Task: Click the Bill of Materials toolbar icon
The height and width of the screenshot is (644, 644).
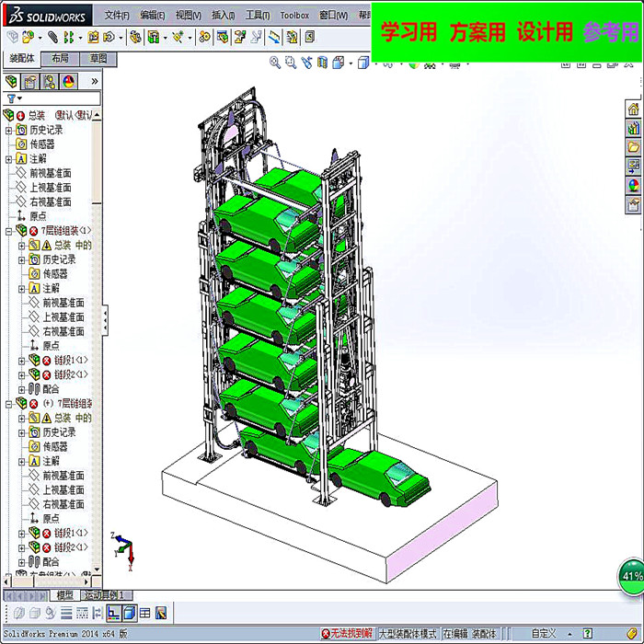Action: point(223,38)
